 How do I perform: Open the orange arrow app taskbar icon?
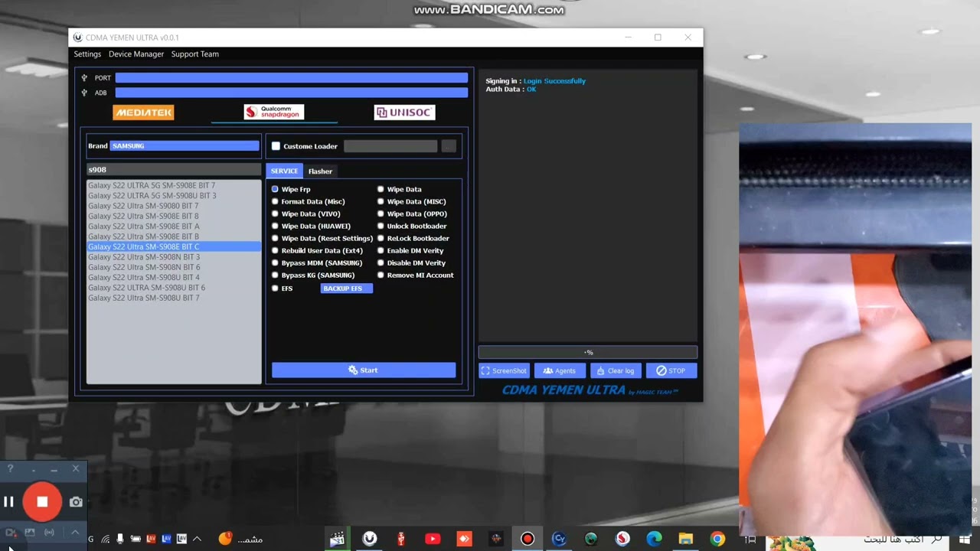464,539
